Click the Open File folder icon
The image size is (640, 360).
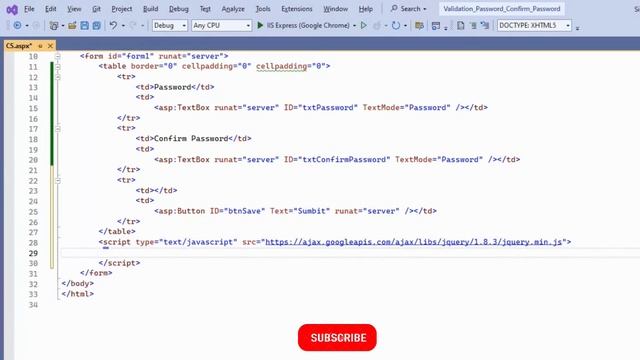click(72, 25)
